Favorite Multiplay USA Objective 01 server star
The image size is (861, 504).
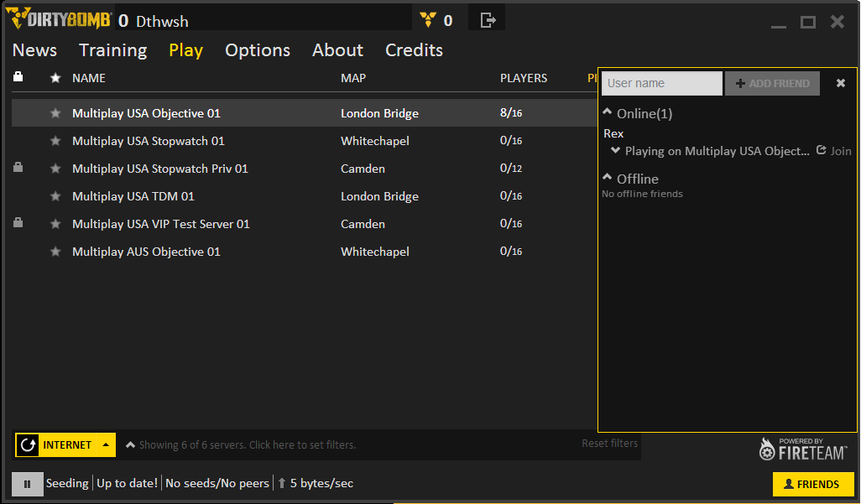tap(55, 113)
